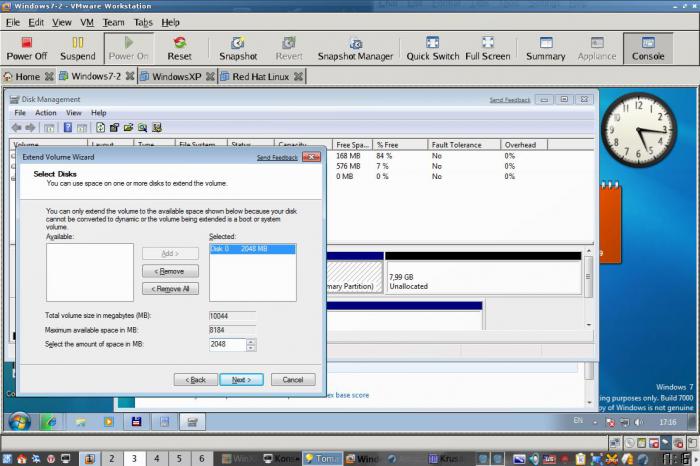This screenshot has width=700, height=466.
Task: Click the floppy disk taskbar icon
Action: click(136, 422)
